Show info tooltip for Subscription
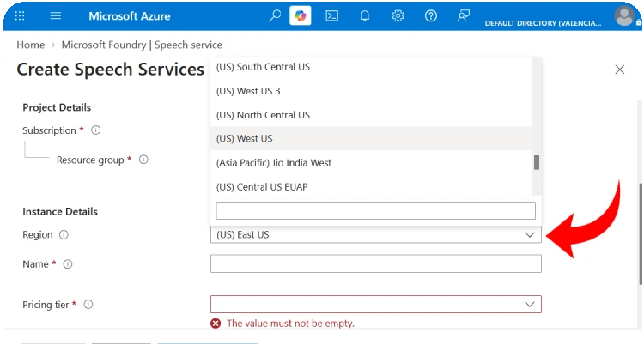Viewport: 644px width, 345px height. (95, 130)
